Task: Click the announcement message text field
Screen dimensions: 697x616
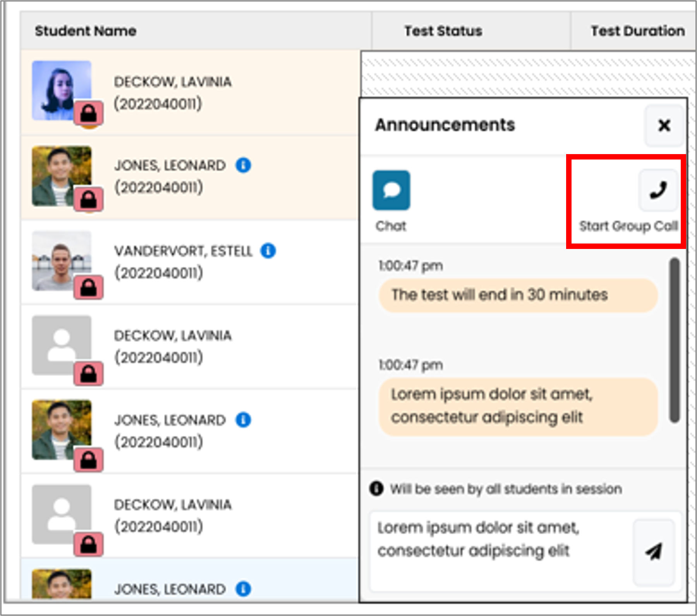Action: pos(500,551)
